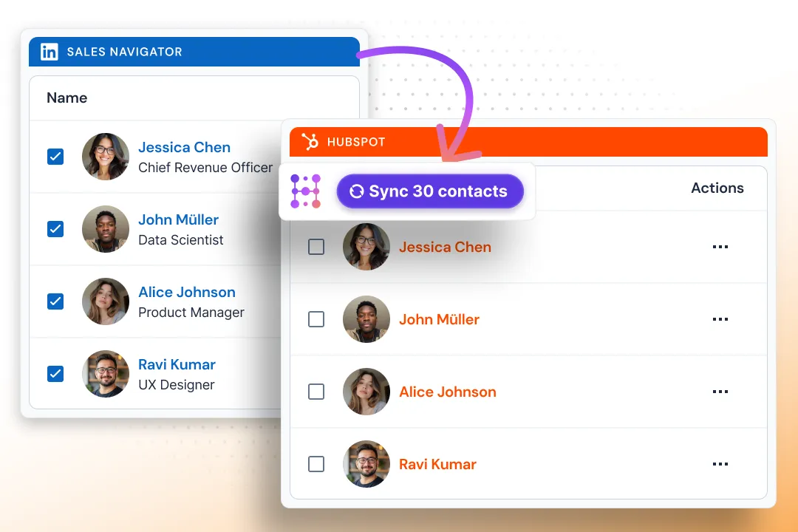Open actions menu for Jessica Chen
The width and height of the screenshot is (798, 532).
tap(720, 247)
